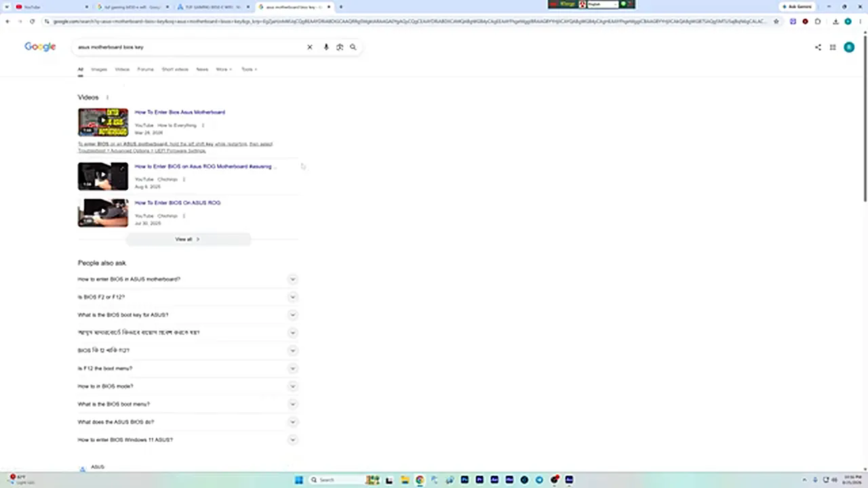Switch to the Images results tab
This screenshot has width=868, height=488.
tap(99, 69)
